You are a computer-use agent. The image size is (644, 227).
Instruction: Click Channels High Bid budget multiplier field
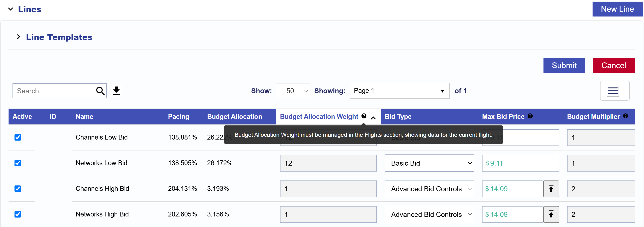[x=601, y=189]
